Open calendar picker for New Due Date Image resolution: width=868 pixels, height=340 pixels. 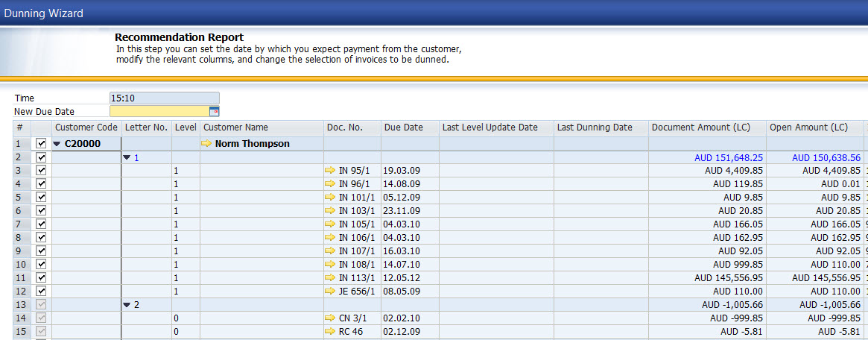click(x=215, y=112)
